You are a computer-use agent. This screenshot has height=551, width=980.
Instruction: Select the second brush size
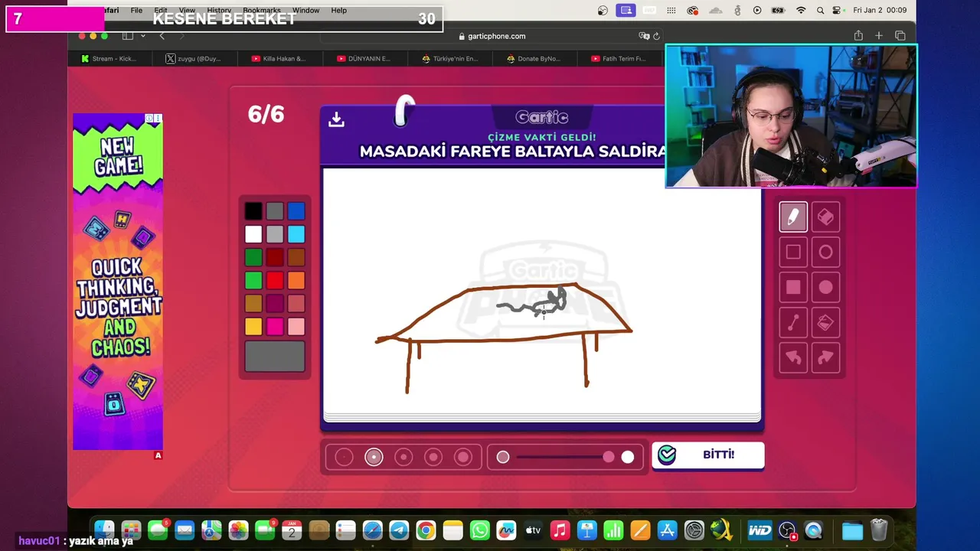pyautogui.click(x=374, y=457)
